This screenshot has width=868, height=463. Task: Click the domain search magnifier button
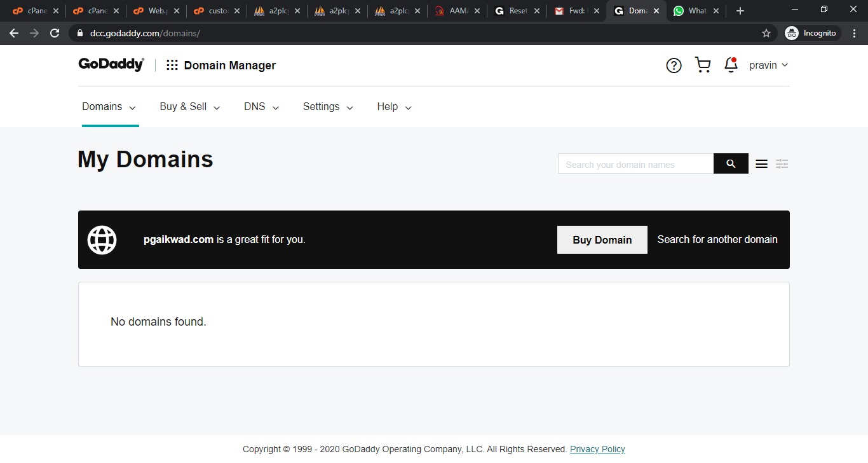point(731,164)
